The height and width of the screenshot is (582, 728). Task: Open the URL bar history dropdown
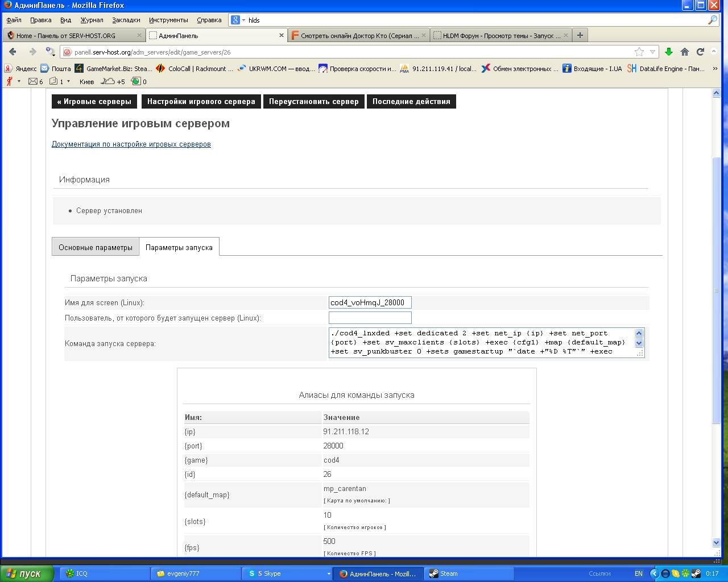[652, 52]
